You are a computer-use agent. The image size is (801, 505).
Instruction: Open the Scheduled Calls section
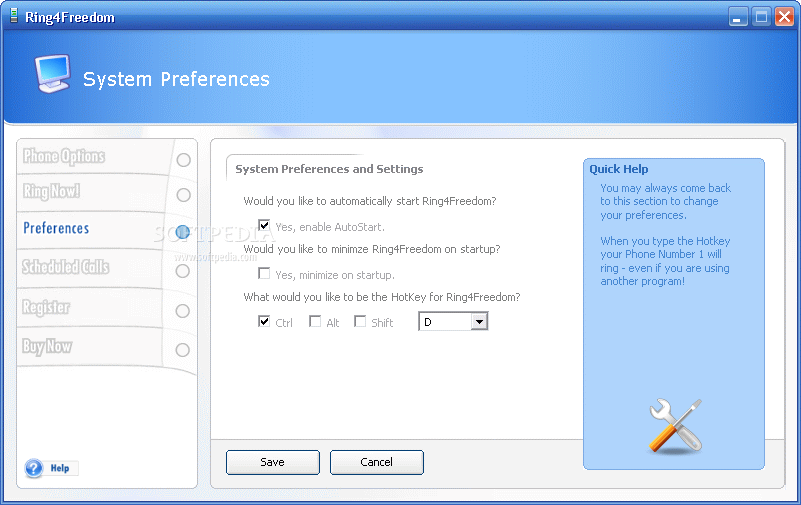click(x=65, y=267)
